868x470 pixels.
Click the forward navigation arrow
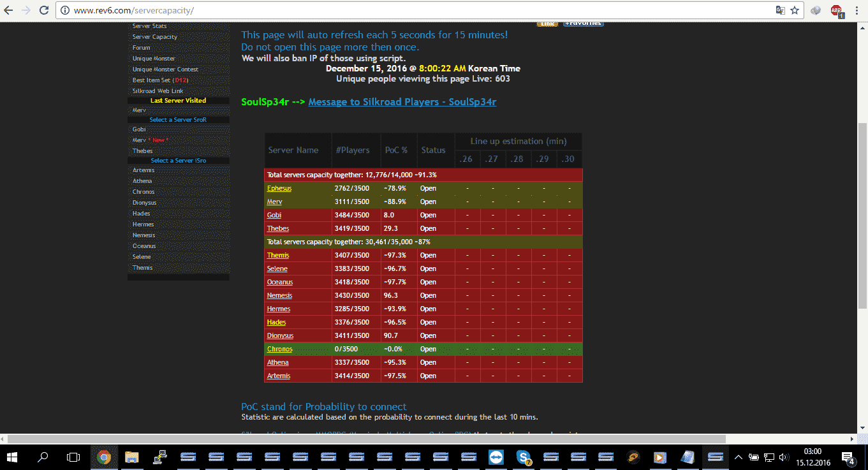pyautogui.click(x=26, y=10)
